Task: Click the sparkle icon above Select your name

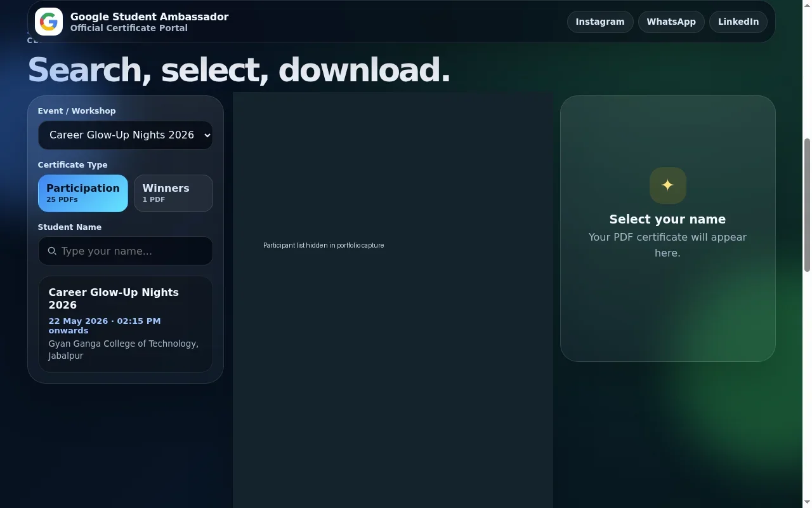Action: (x=667, y=185)
